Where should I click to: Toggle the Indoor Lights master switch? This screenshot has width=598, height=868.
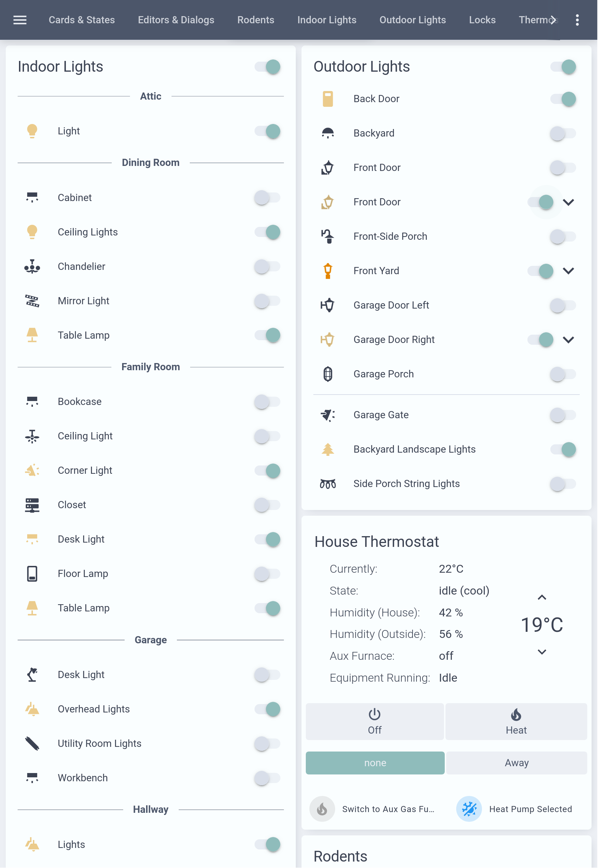pyautogui.click(x=267, y=67)
